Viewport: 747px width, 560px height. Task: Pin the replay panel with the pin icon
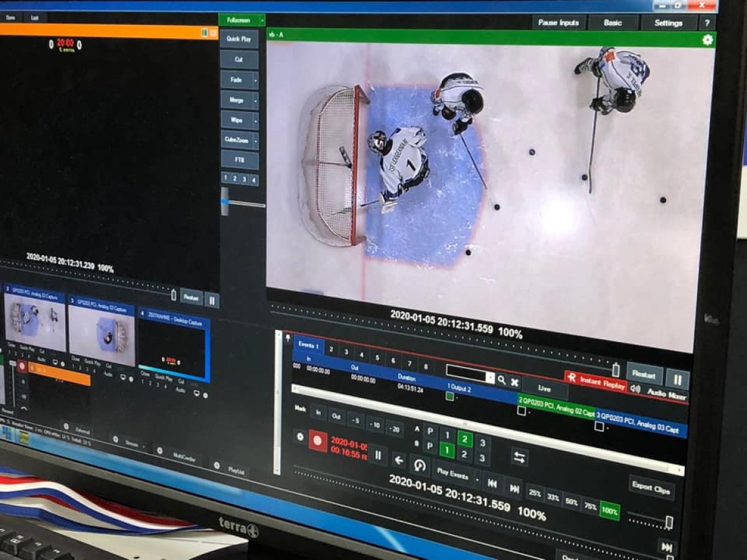tap(288, 338)
